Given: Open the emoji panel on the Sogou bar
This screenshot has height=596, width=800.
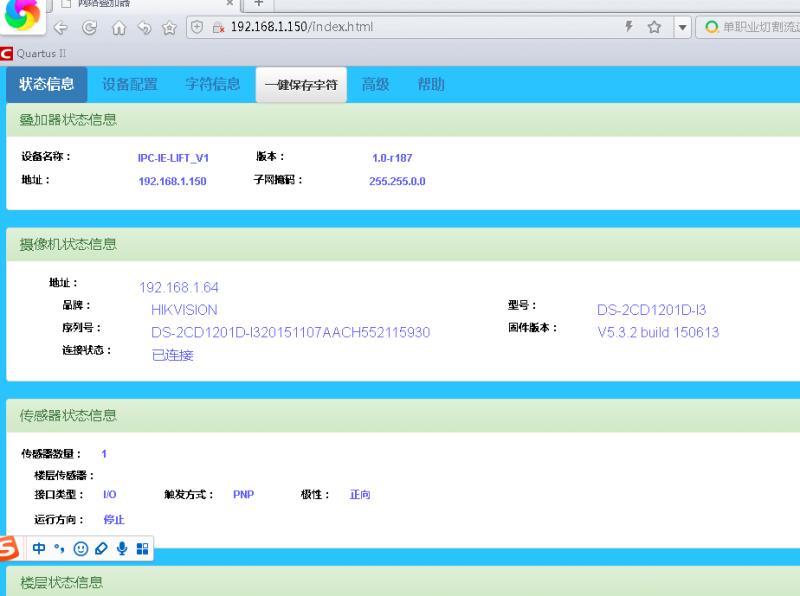Looking at the screenshot, I should [x=81, y=548].
